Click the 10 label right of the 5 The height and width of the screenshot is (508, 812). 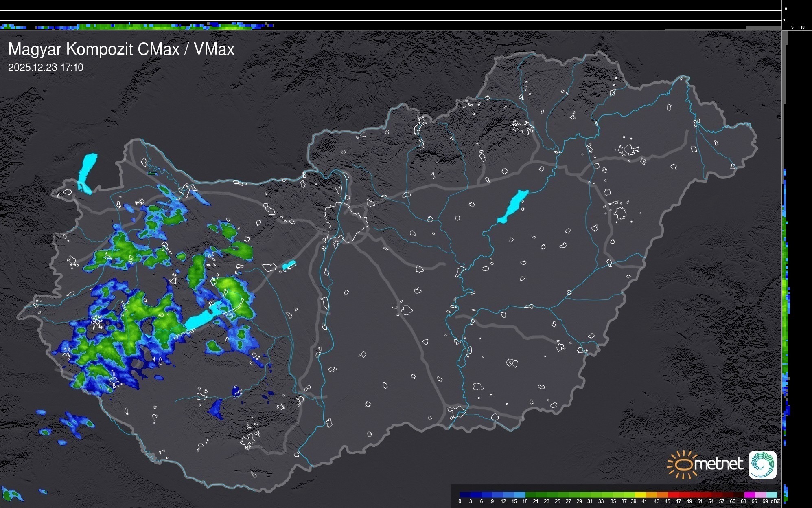click(x=803, y=27)
